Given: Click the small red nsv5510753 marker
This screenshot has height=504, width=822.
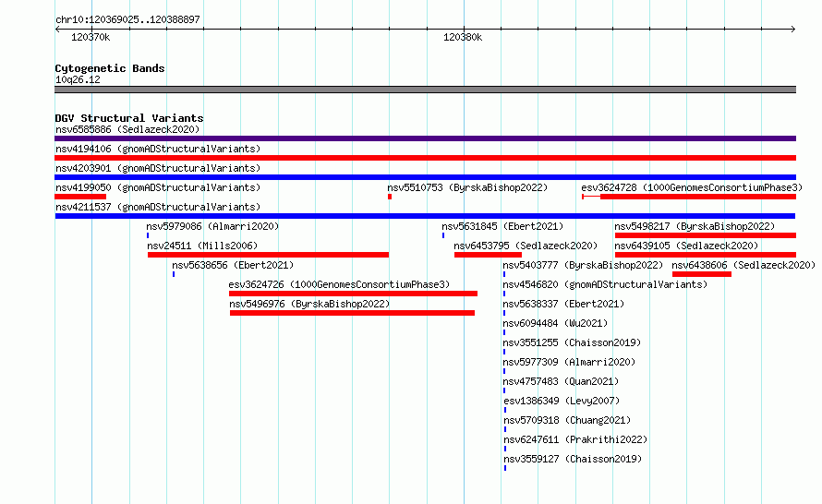Looking at the screenshot, I should point(390,197).
